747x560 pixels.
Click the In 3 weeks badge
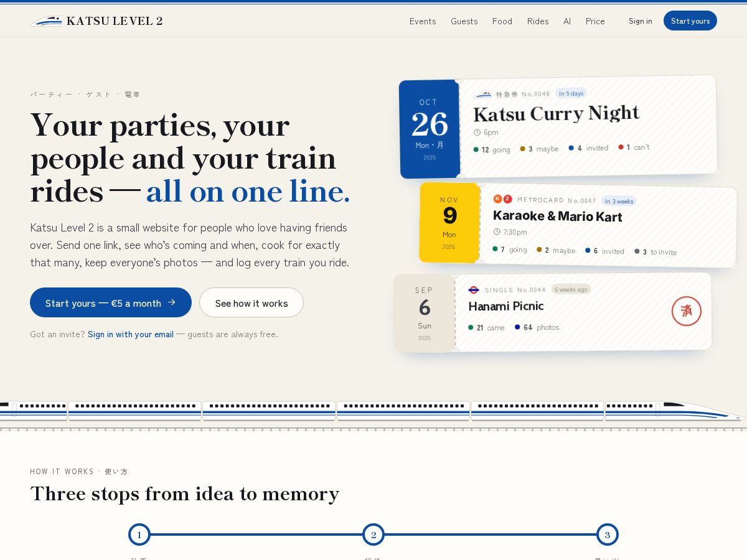tap(619, 201)
